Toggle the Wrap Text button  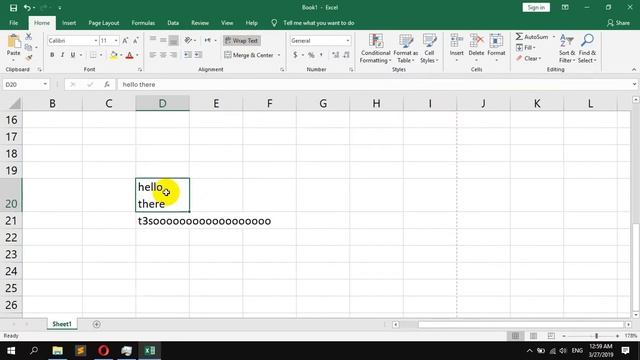tap(242, 40)
